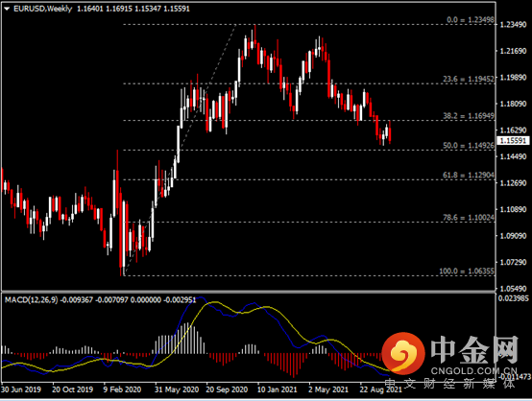Image resolution: width=532 pixels, height=401 pixels.
Task: Select the 78.6 = 1.10024 Fibonacci level
Action: pyautogui.click(x=469, y=217)
